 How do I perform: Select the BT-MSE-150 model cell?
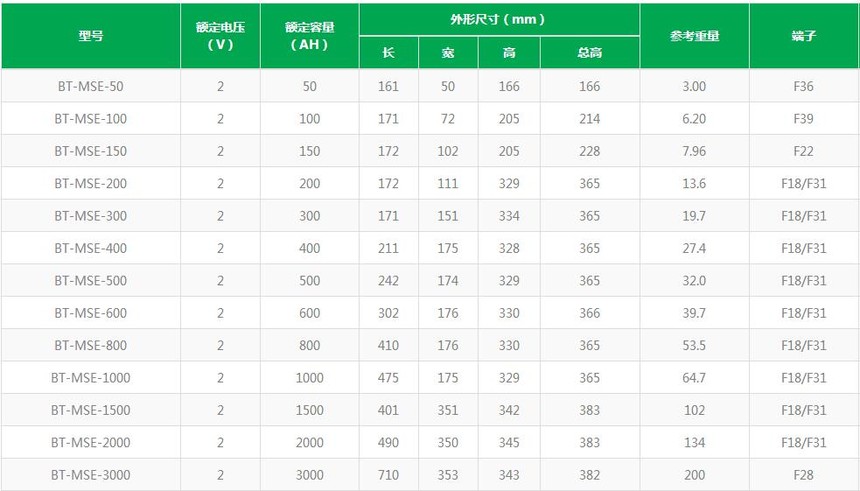click(x=91, y=151)
